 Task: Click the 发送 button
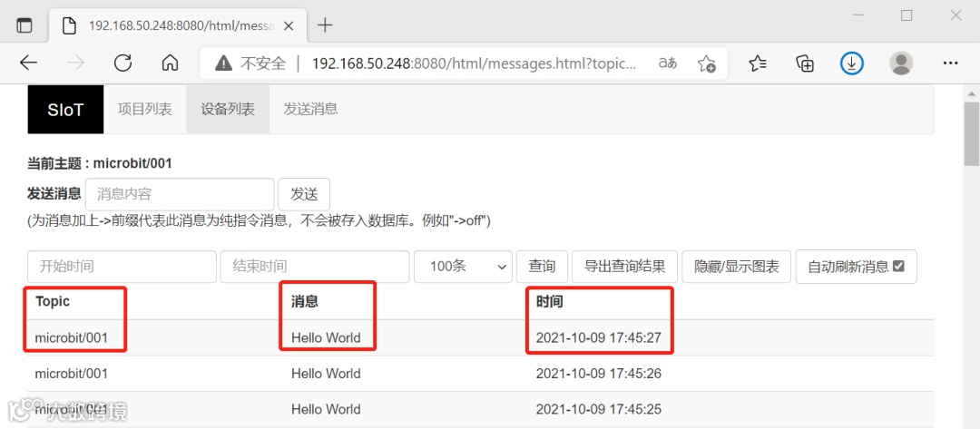coord(304,194)
